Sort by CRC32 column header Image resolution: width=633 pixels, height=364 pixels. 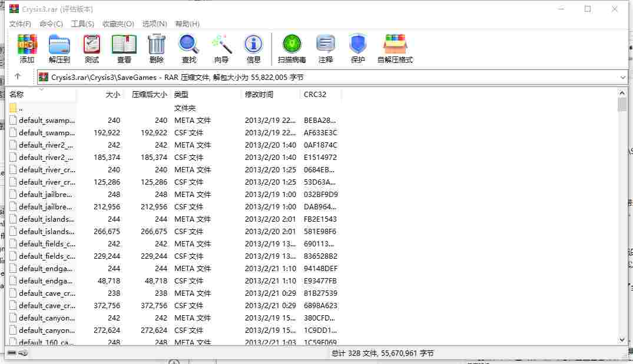point(320,94)
